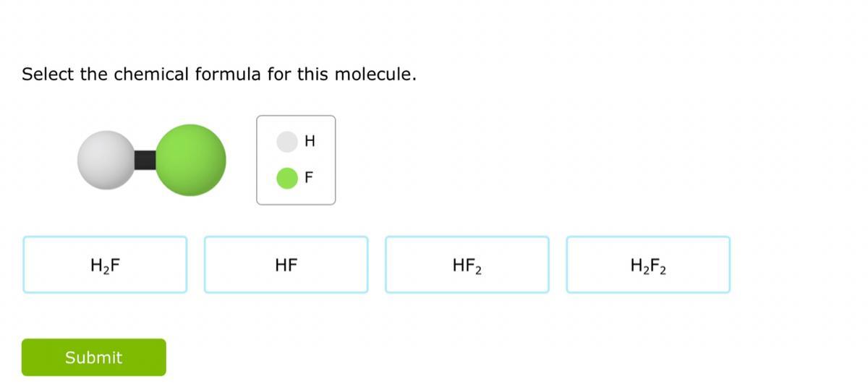
Task: Click the gray H circle in the legend
Action: tap(287, 142)
